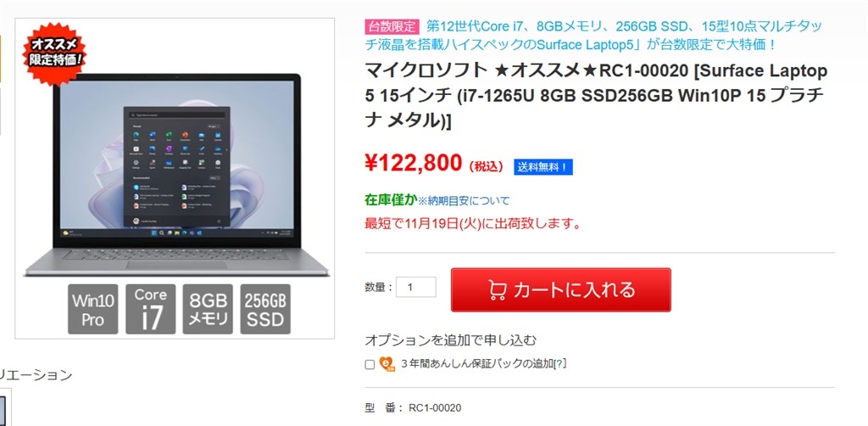
Task: Click the product title マイクロソフト RC1-00020
Action: click(596, 95)
